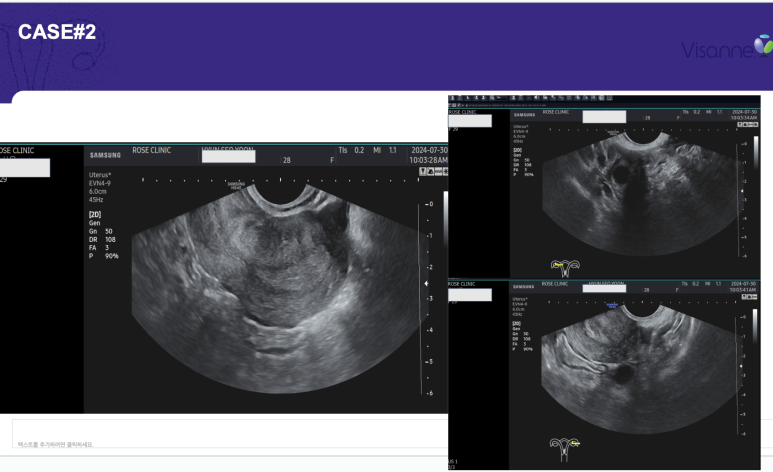Click the MI 1.1 value on the large scan
This screenshot has width=773, height=472.
pyautogui.click(x=385, y=150)
